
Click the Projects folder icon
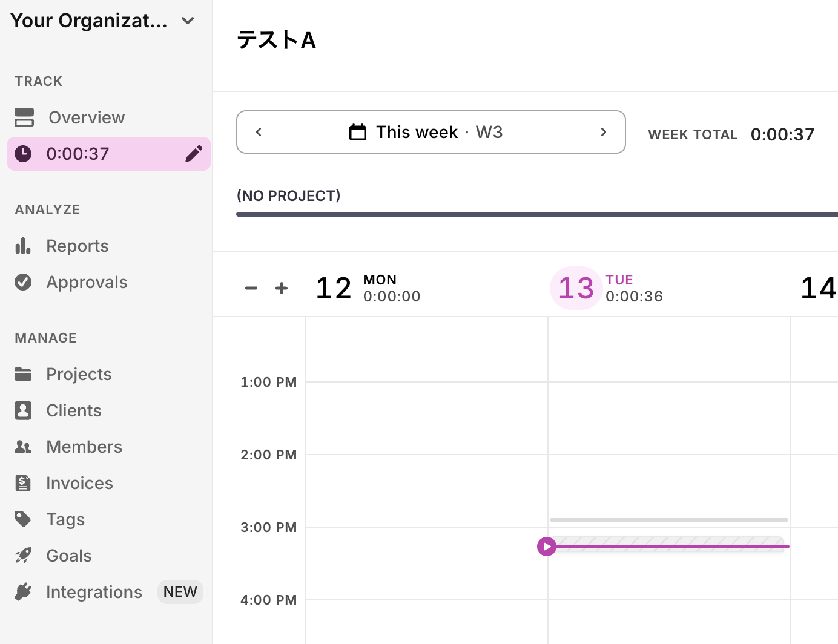coord(23,374)
